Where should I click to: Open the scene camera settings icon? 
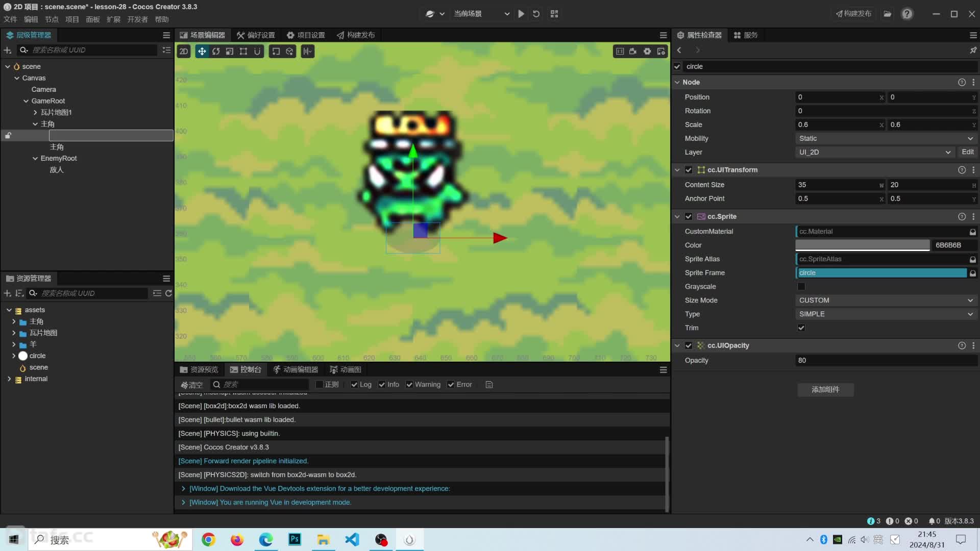633,51
